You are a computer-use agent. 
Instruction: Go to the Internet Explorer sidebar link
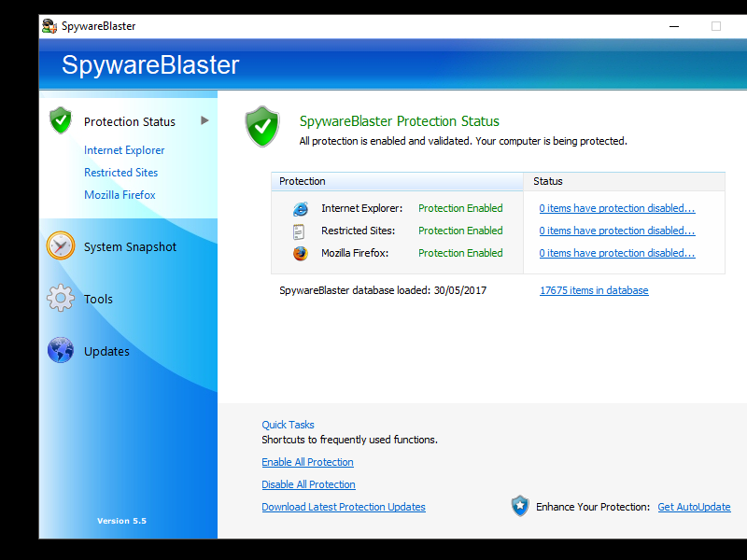point(124,150)
